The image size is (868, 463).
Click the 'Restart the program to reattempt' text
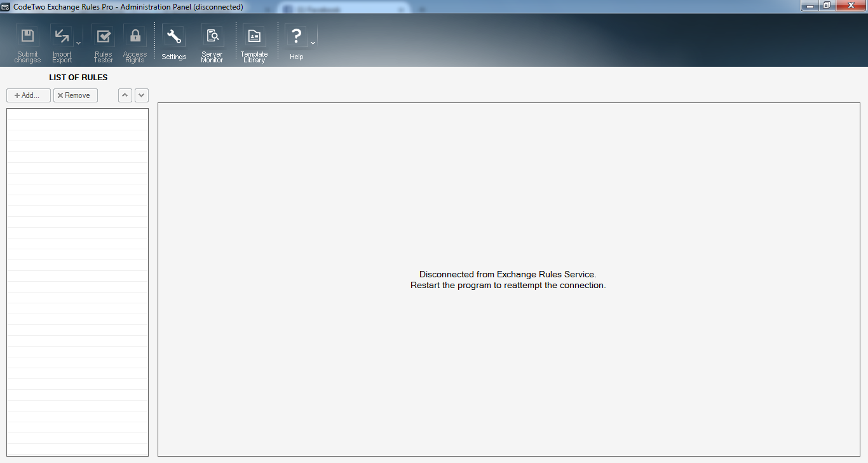[508, 286]
